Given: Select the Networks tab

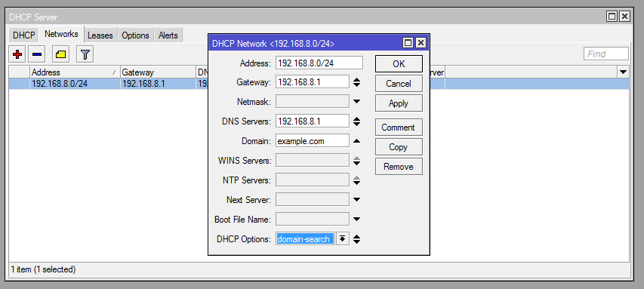Looking at the screenshot, I should (x=61, y=34).
